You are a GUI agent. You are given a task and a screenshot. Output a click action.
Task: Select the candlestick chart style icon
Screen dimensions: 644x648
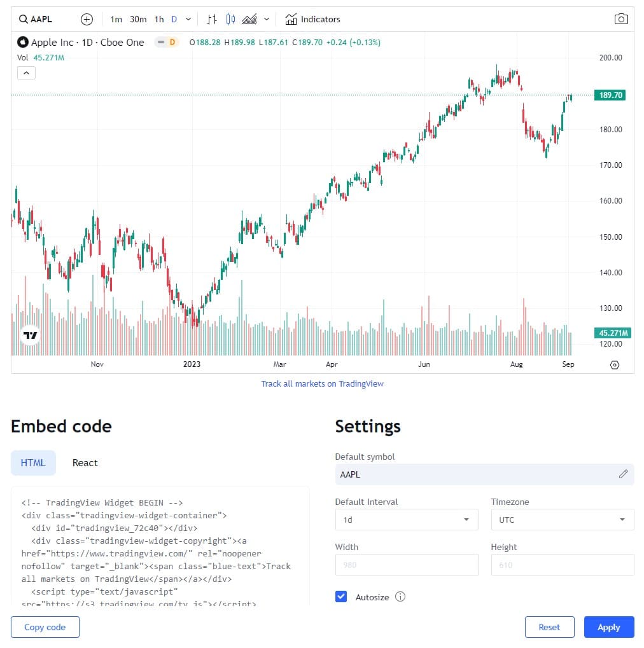pos(231,19)
